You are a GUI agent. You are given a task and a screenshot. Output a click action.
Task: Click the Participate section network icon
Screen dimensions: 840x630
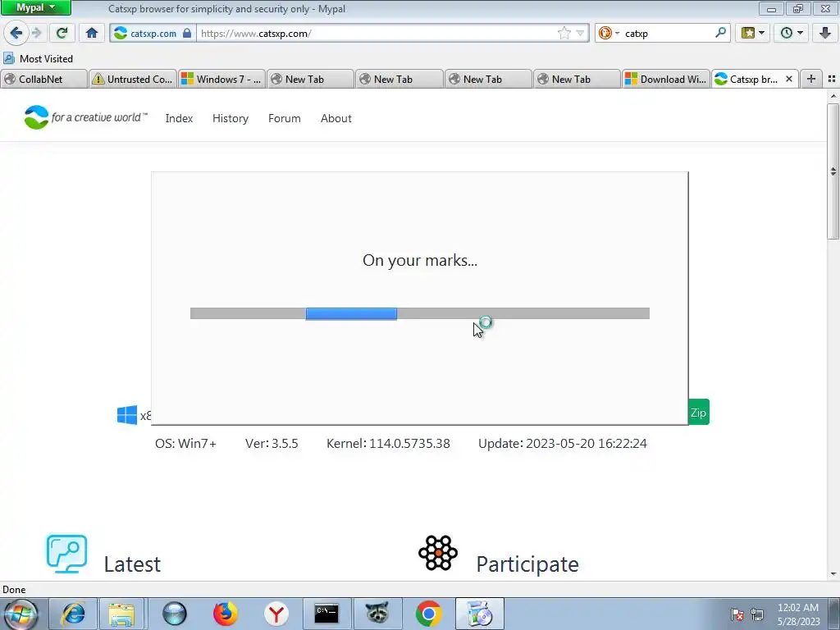pyautogui.click(x=438, y=553)
